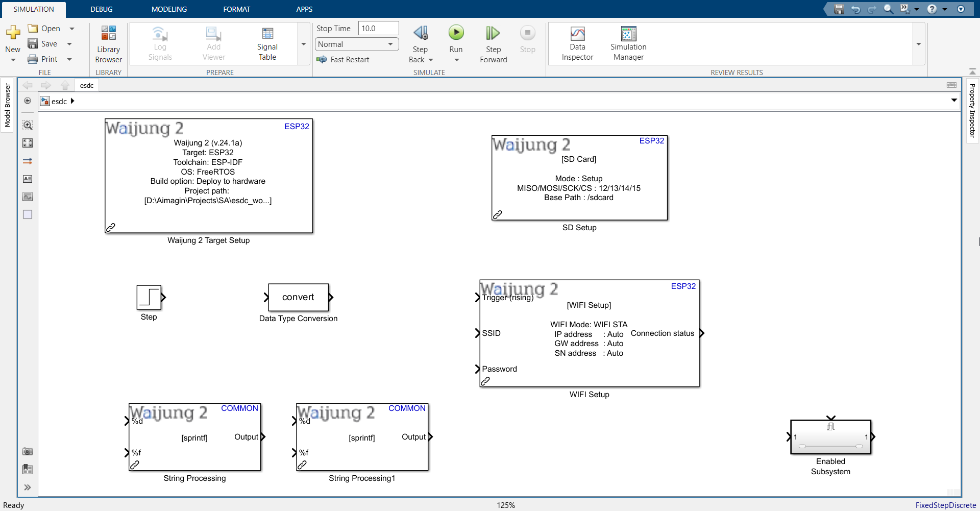Click the New model icon
This screenshot has width=980, height=511.
click(13, 33)
